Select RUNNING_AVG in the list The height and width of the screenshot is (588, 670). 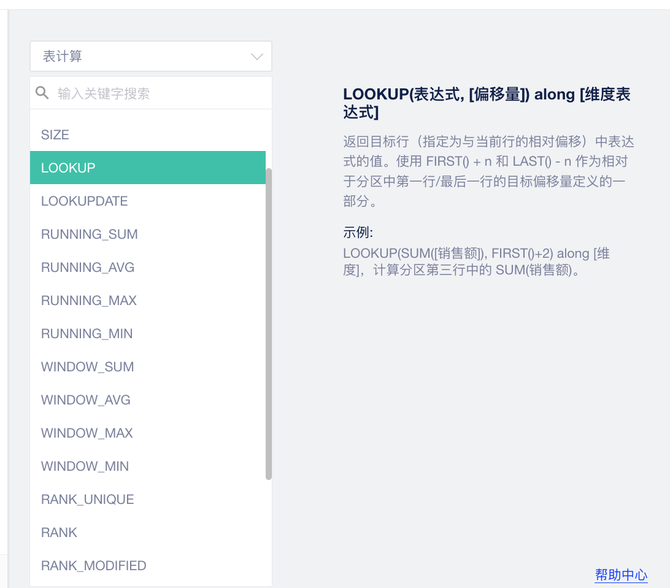(x=87, y=267)
